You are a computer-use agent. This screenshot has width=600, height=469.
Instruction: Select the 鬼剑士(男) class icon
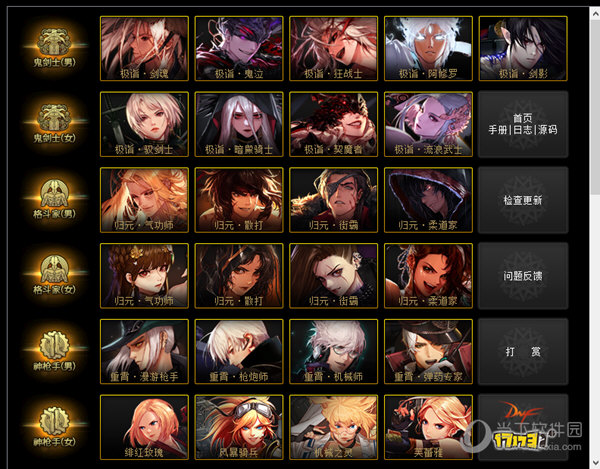[x=54, y=48]
